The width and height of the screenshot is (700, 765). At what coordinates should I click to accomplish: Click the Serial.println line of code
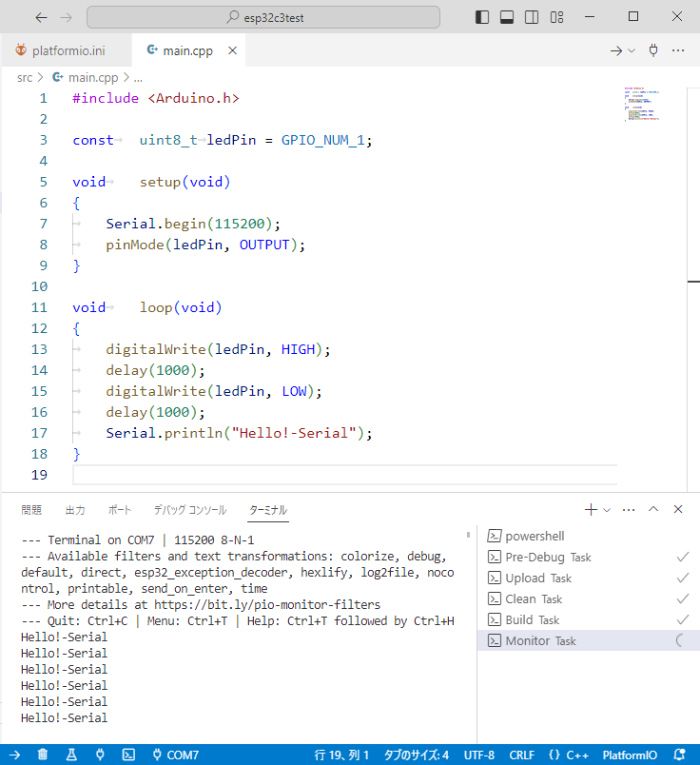point(239,433)
